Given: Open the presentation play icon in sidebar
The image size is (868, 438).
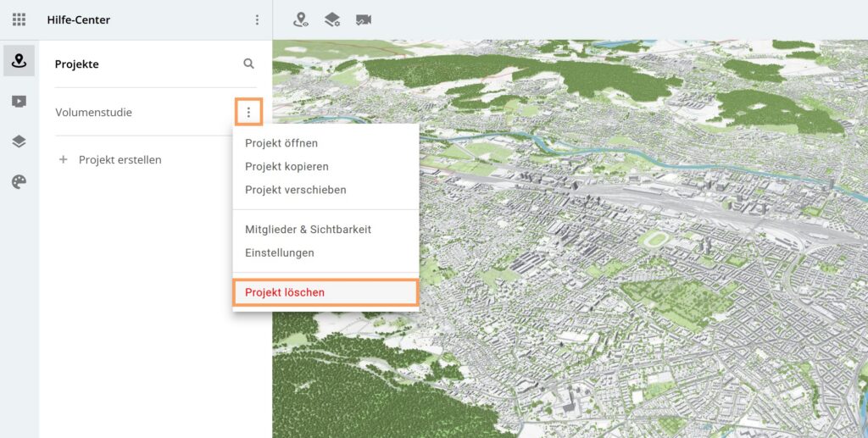Looking at the screenshot, I should (19, 102).
